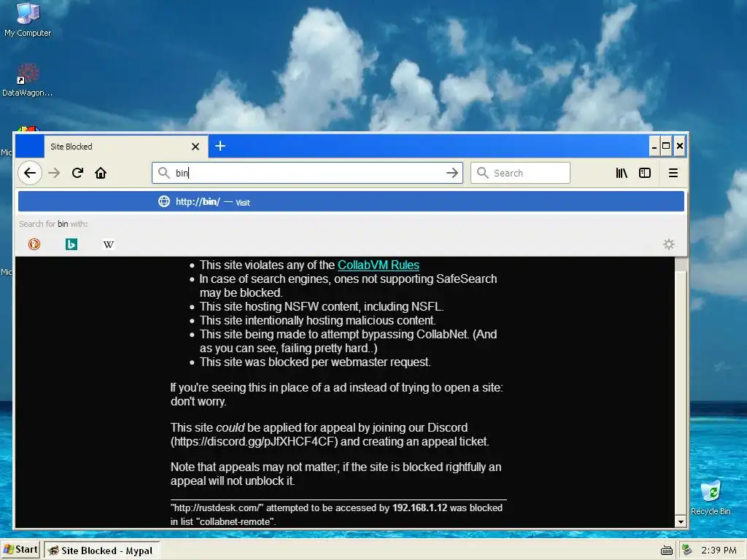Reload the current page

(x=77, y=173)
